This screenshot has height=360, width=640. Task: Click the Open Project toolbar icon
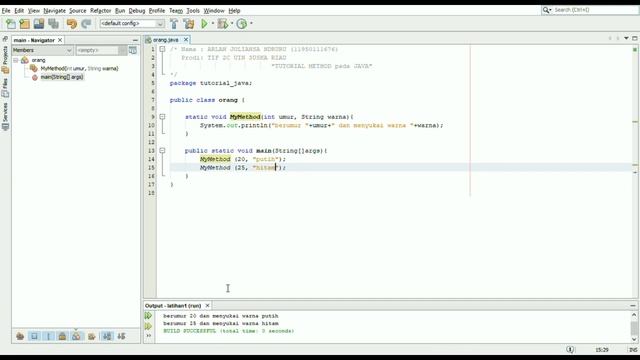click(x=39, y=24)
